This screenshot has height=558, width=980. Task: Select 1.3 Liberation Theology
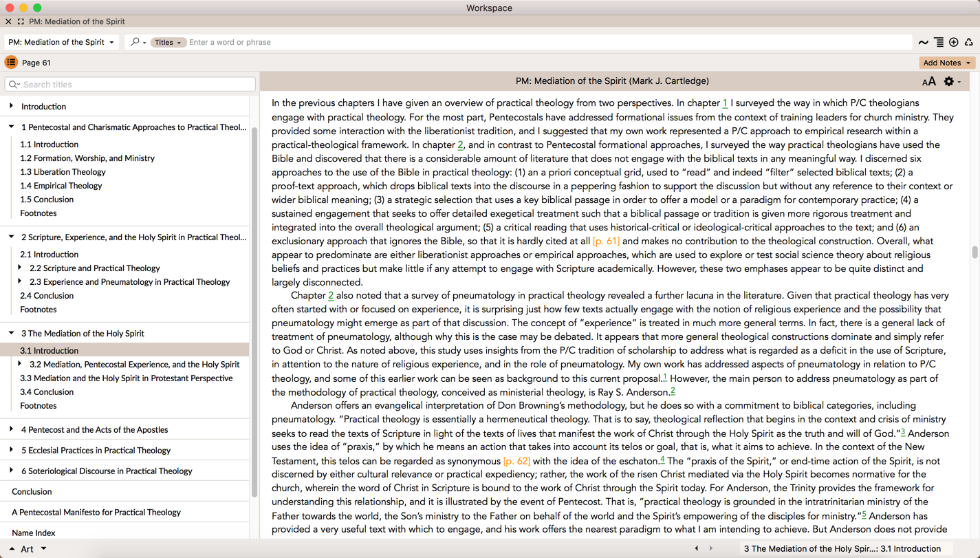pos(63,172)
